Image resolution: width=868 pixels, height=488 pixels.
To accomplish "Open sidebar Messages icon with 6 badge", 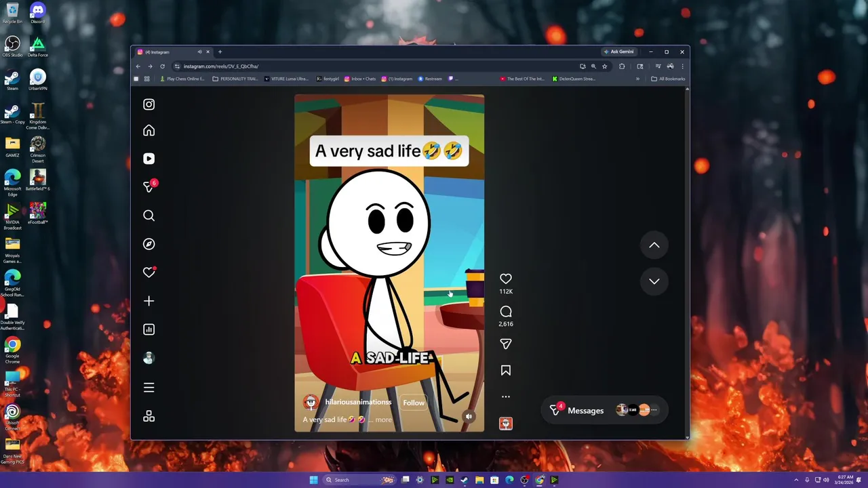I will 149,186.
